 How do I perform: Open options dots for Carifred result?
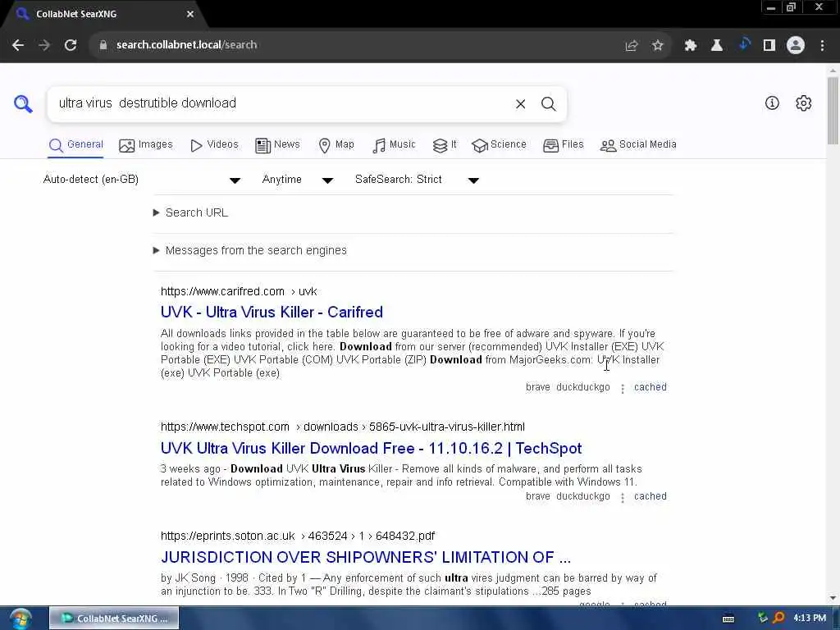(622, 388)
